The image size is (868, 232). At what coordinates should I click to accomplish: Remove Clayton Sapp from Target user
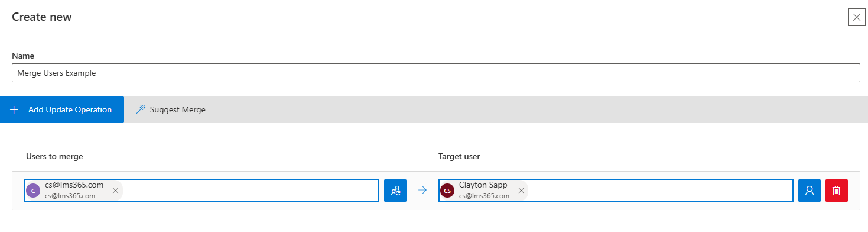(521, 191)
